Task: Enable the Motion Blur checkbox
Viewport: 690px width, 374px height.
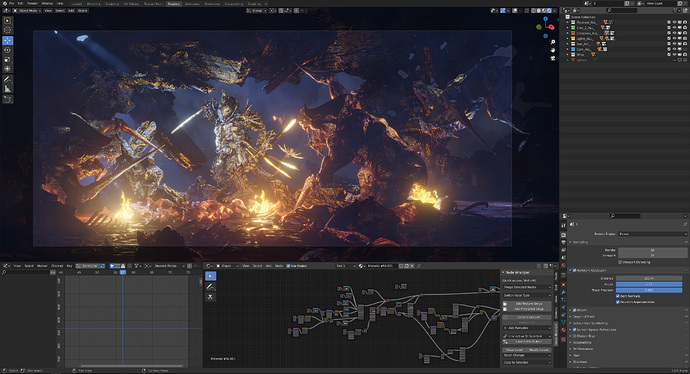Action: pyautogui.click(x=574, y=336)
